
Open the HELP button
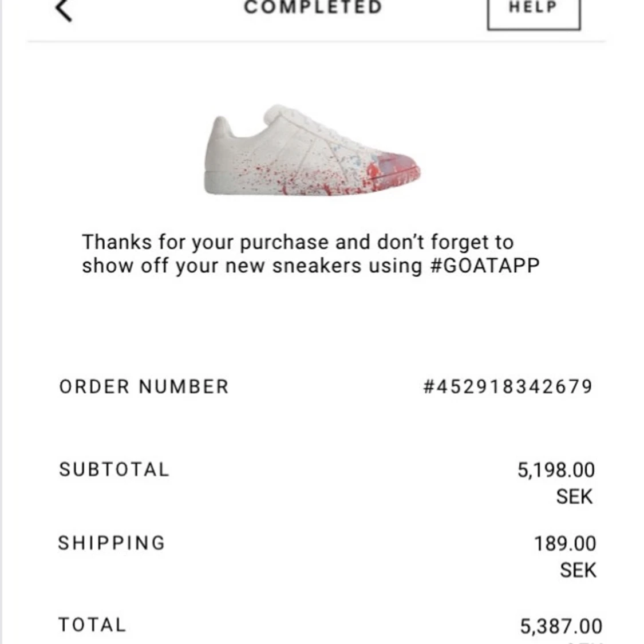coord(534,11)
